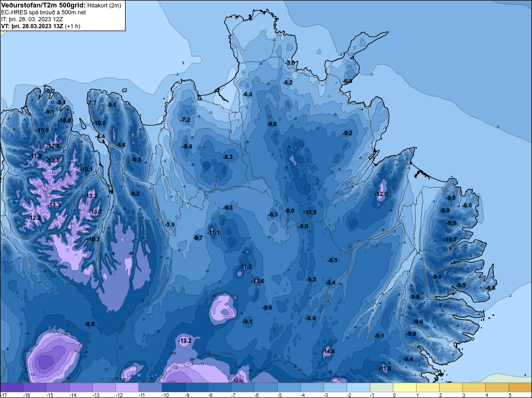Click the -12.0 temperature label
532x398 pixels.
click(x=381, y=194)
